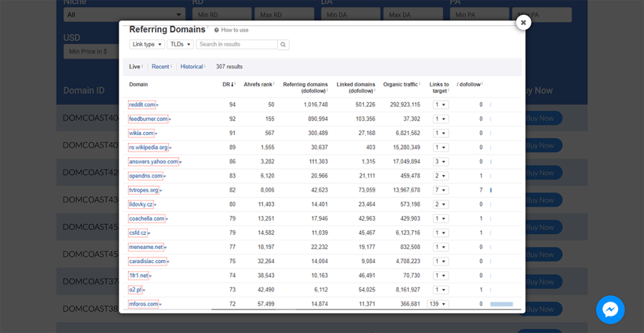Open the meneame.net domain link
Image resolution: width=644 pixels, height=333 pixels.
click(x=146, y=247)
